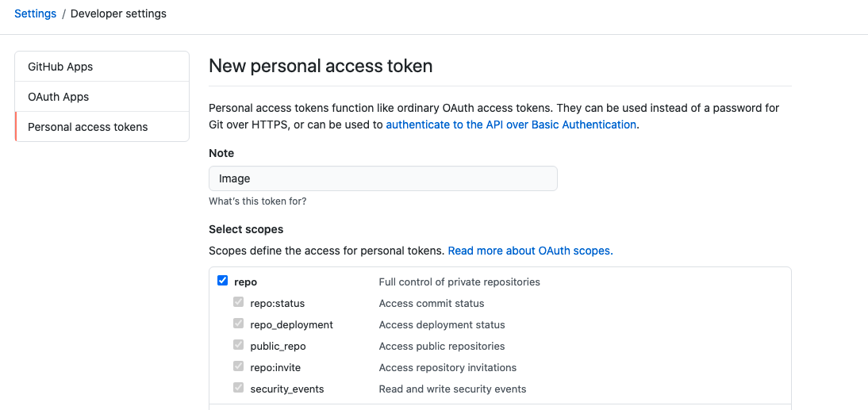
Task: Click the repo:status label text
Action: click(x=277, y=303)
